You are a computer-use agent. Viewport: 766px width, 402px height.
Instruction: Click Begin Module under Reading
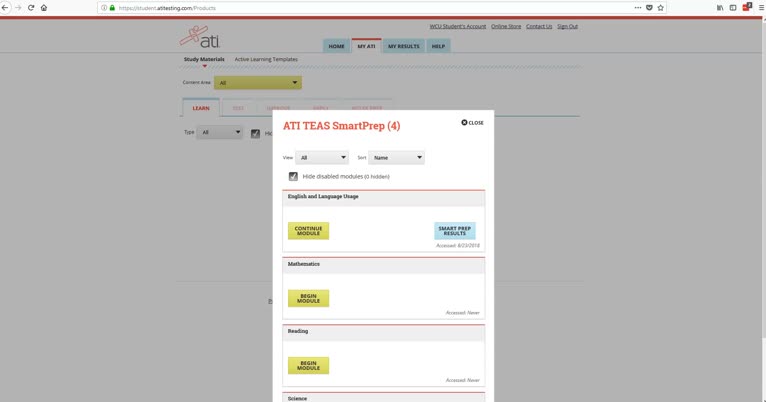[x=308, y=365]
